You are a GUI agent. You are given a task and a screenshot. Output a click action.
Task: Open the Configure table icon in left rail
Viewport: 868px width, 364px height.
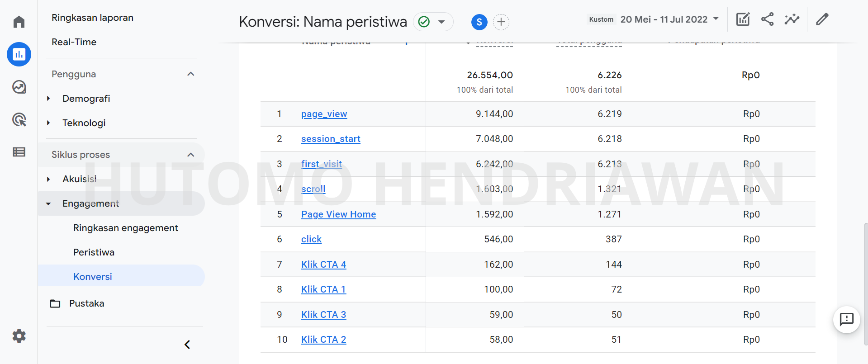point(19,152)
